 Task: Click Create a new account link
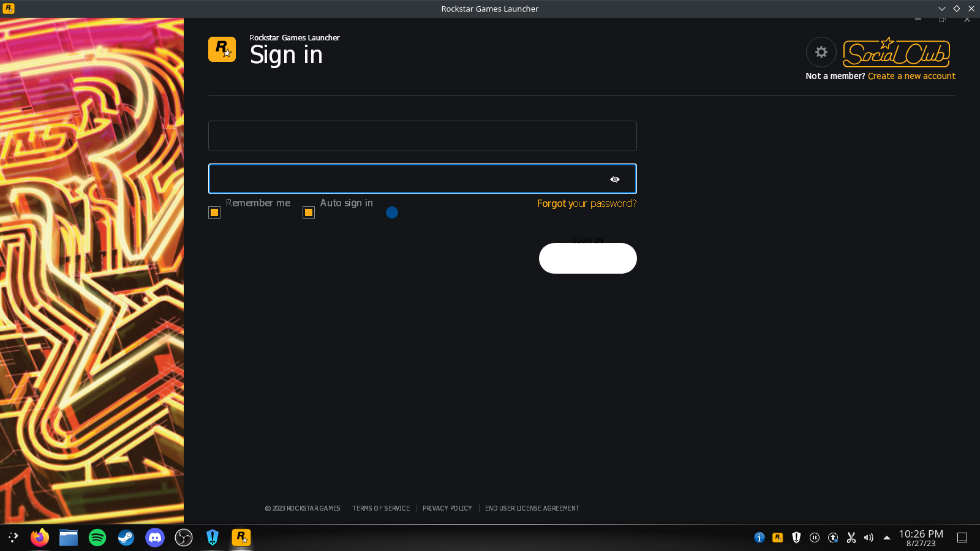click(x=911, y=76)
